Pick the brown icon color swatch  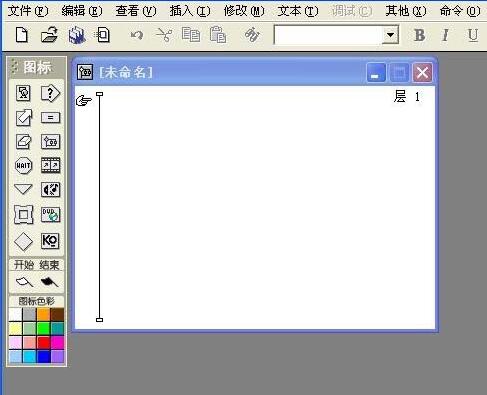coord(57,314)
